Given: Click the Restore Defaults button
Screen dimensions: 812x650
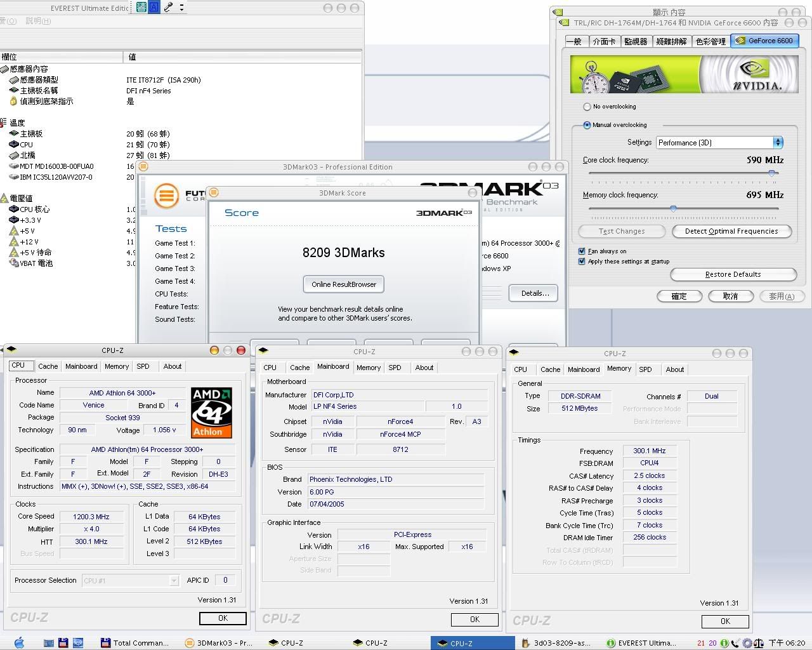Looking at the screenshot, I should coord(733,274).
